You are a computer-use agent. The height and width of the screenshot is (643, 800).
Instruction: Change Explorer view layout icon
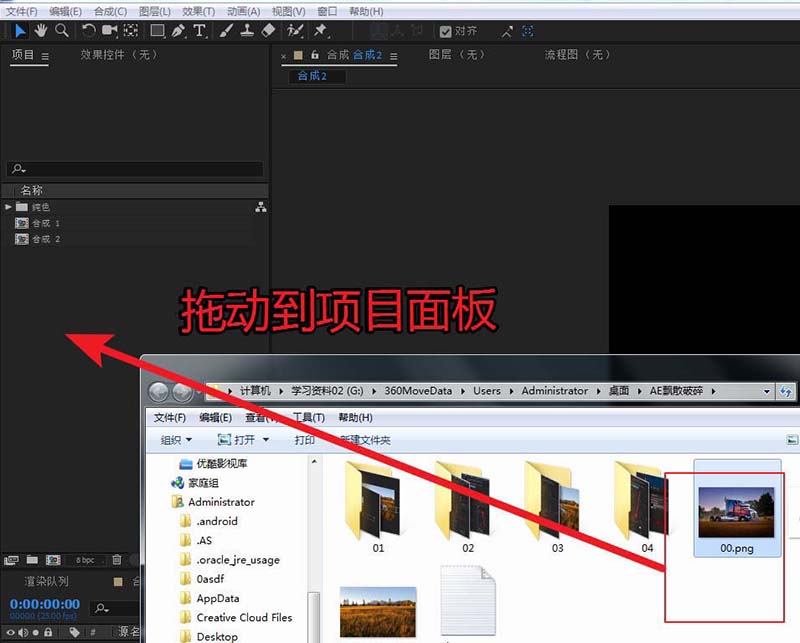point(792,439)
